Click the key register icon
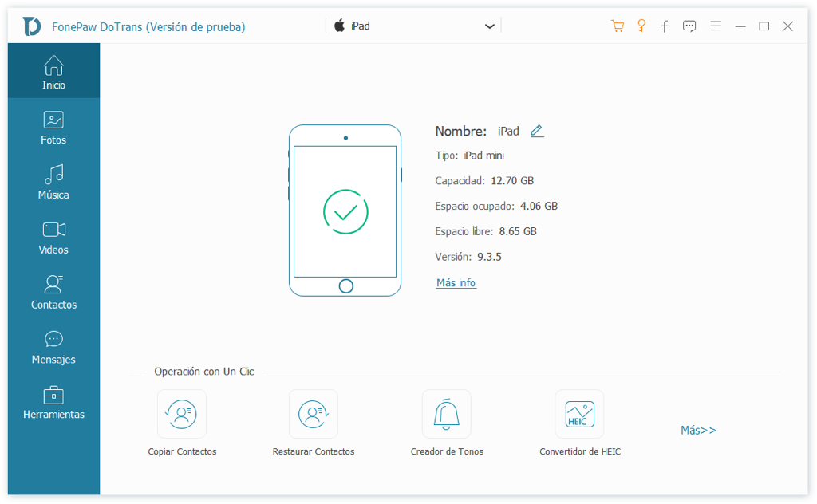This screenshot has width=817, height=504. 641,26
